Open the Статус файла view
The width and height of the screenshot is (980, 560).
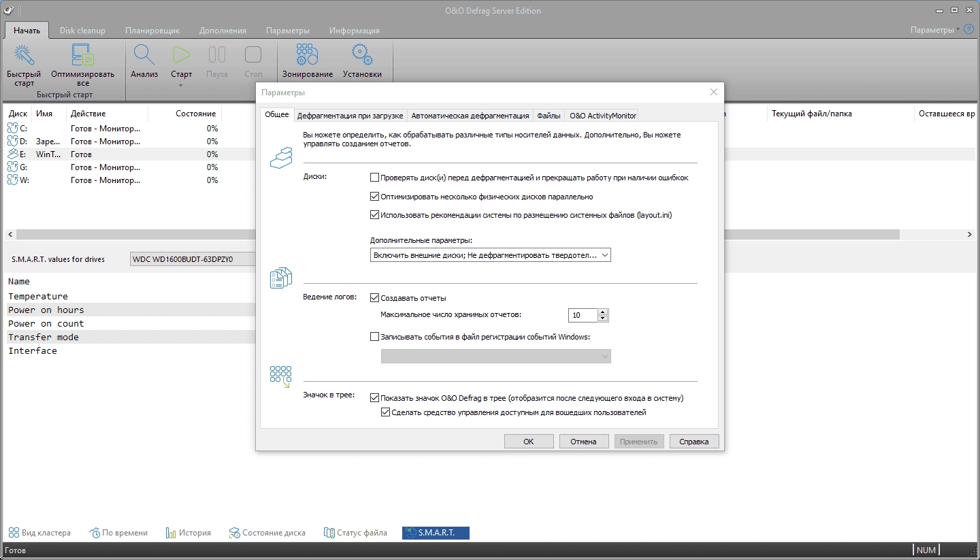[x=355, y=533]
